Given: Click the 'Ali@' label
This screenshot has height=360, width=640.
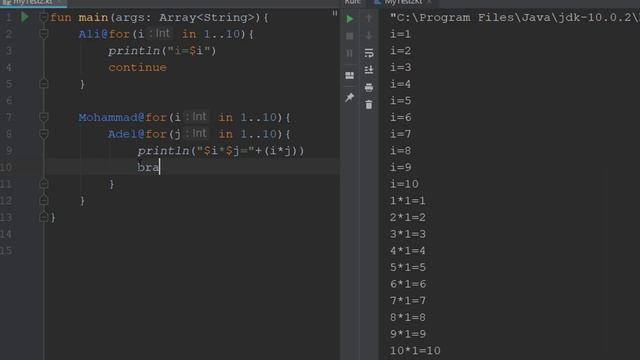Looking at the screenshot, I should click(93, 34).
